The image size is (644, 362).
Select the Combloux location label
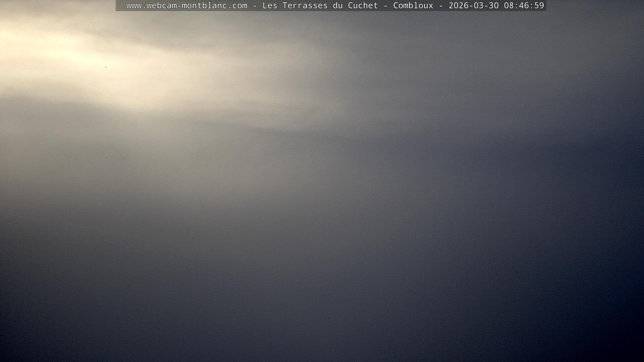click(413, 6)
